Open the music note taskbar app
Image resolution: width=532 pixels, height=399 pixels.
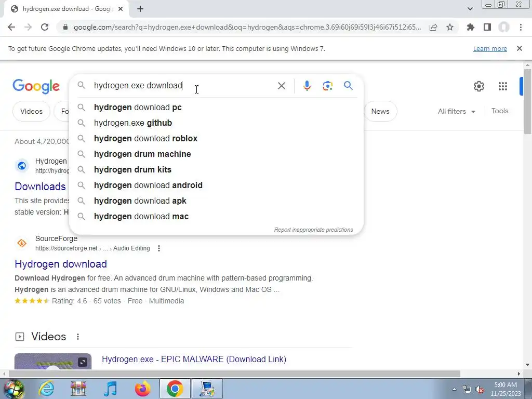coord(110,389)
